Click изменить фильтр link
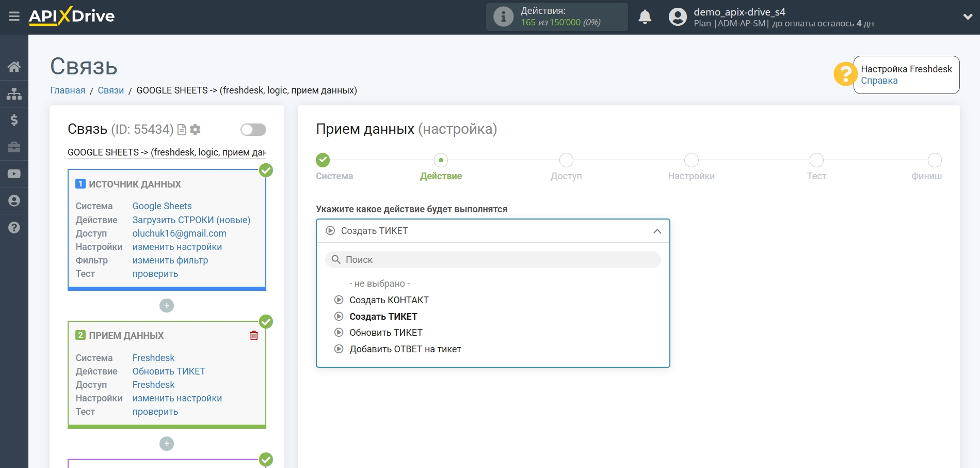 pyautogui.click(x=170, y=260)
